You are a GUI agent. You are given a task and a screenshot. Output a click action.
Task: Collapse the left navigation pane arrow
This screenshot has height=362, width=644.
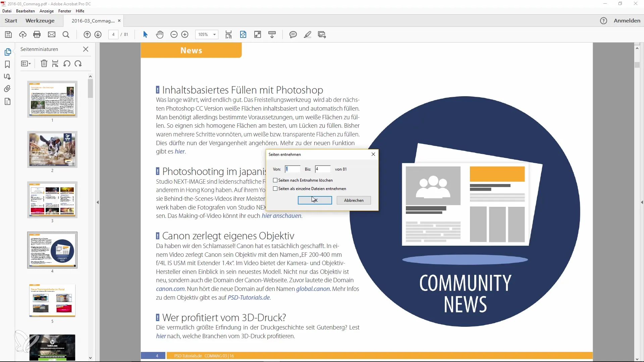click(x=98, y=202)
